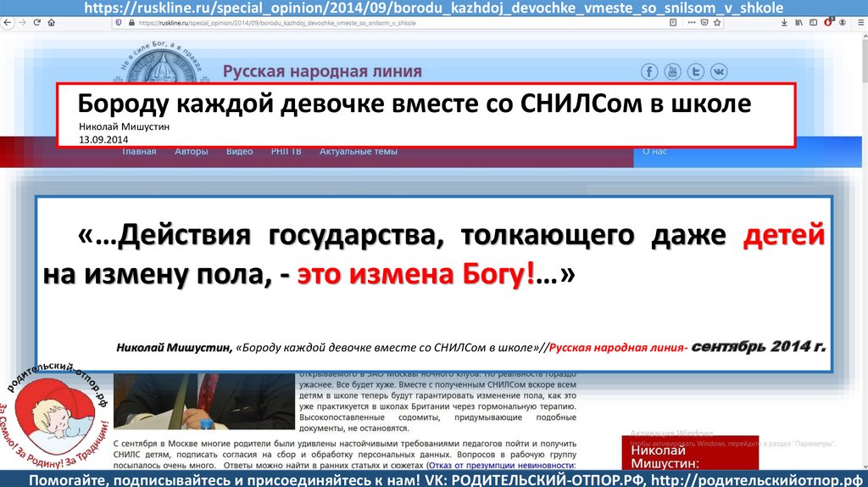This screenshot has height=487, width=868.
Task: Open the Актуальные темы menu item
Action: pyautogui.click(x=359, y=152)
